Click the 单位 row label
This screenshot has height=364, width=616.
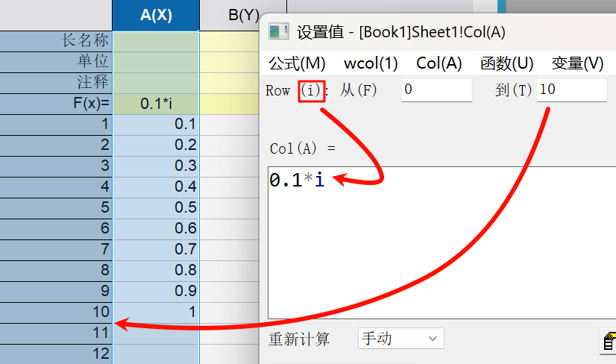pyautogui.click(x=56, y=62)
